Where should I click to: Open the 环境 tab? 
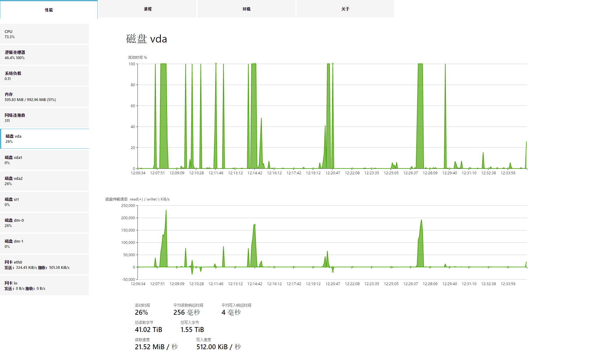(246, 9)
